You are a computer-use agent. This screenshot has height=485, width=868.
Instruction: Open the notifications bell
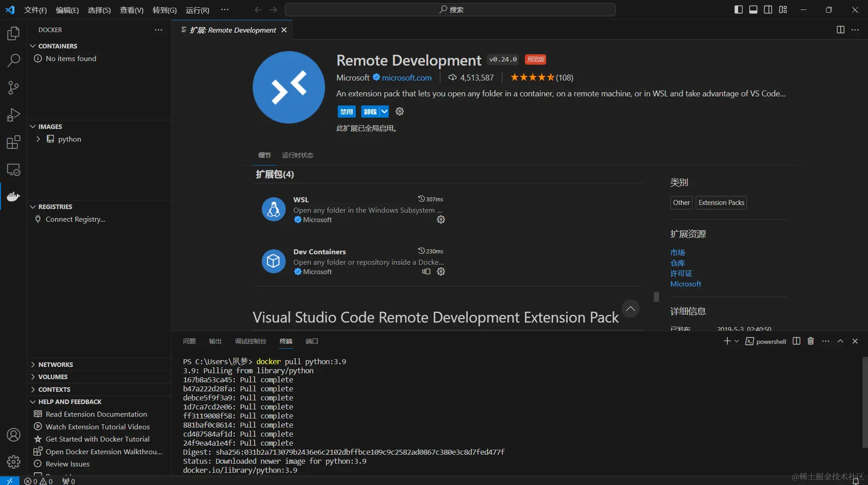coord(855,481)
